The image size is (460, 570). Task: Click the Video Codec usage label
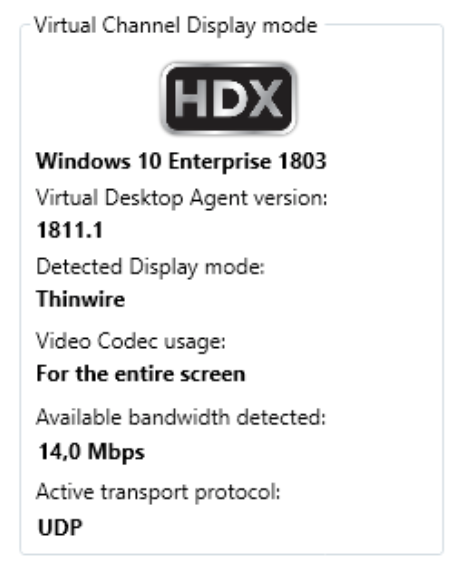131,342
